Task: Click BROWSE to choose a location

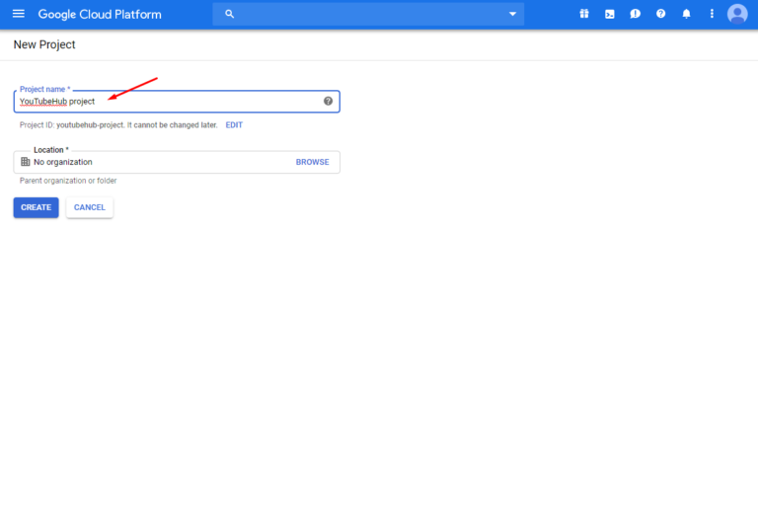Action: coord(312,162)
